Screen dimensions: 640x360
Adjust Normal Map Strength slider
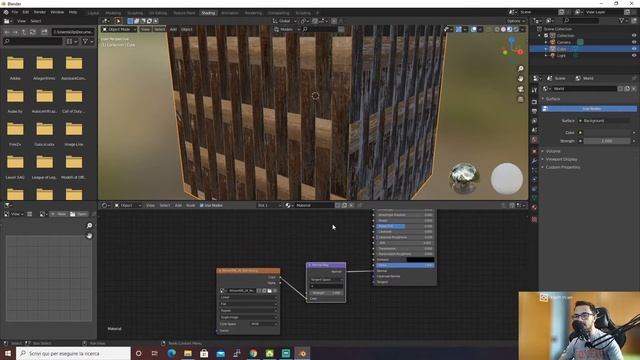[326, 293]
